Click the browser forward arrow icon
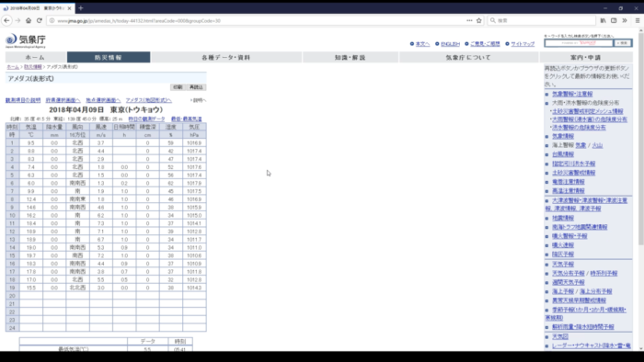The width and height of the screenshot is (644, 362). pyautogui.click(x=17, y=20)
